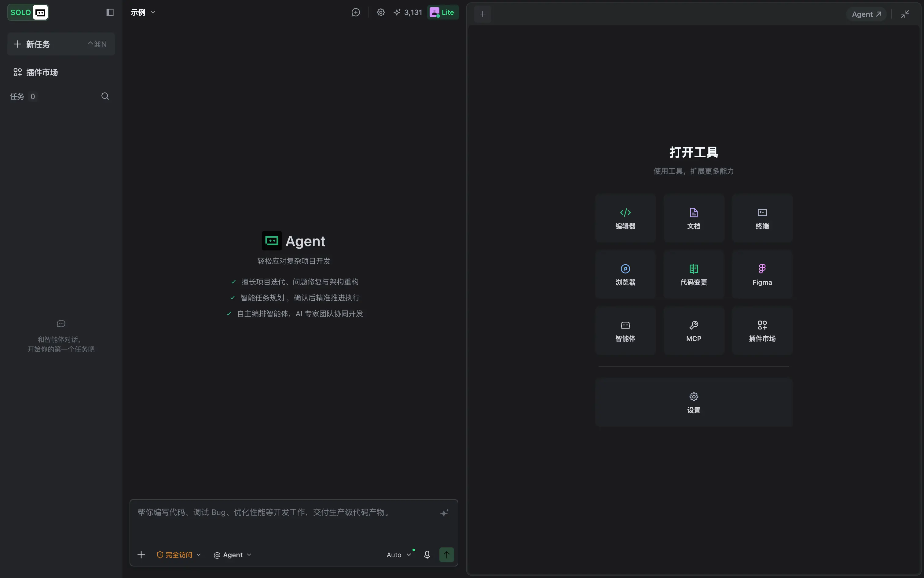Viewport: 924px width, 578px height.
Task: Open the 设置 card in tool panel
Action: pyautogui.click(x=694, y=402)
